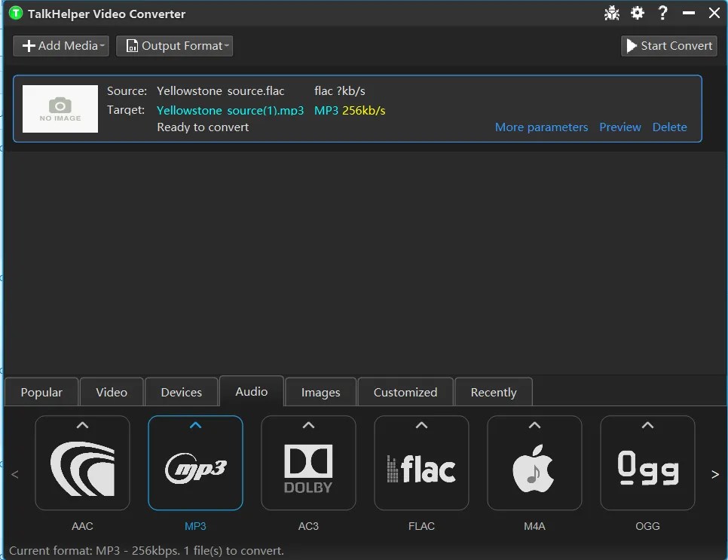
Task: Delete the Yellowstone source conversion entry
Action: coord(669,127)
